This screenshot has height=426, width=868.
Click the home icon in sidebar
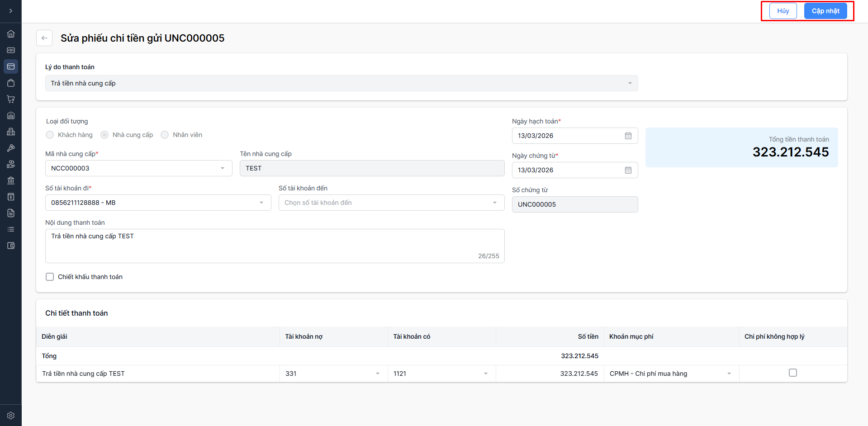click(11, 34)
